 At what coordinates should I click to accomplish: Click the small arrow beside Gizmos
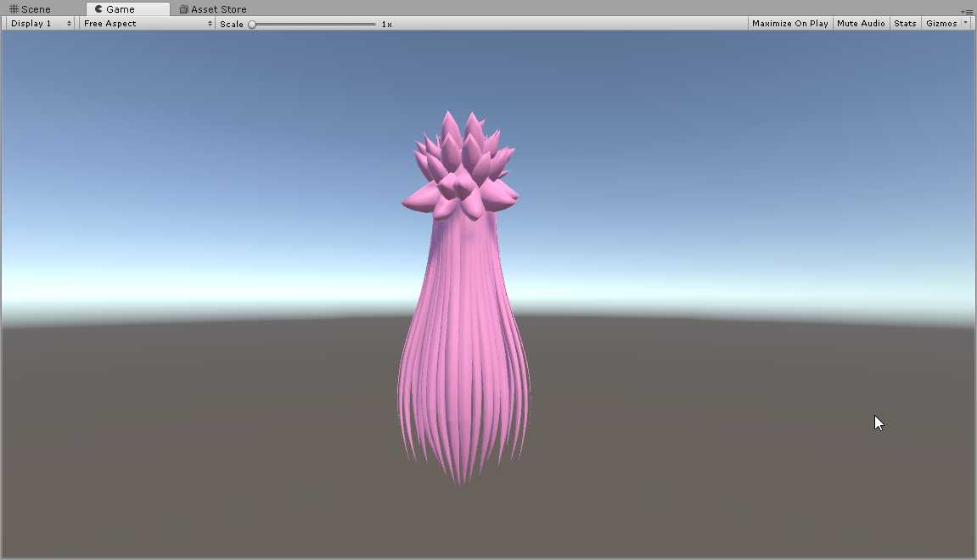coord(965,24)
